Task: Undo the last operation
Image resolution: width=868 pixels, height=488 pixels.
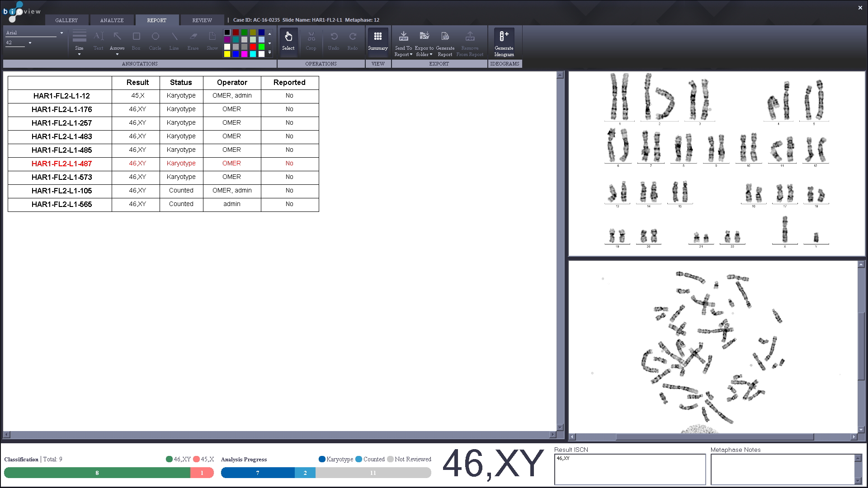Action: pos(334,41)
